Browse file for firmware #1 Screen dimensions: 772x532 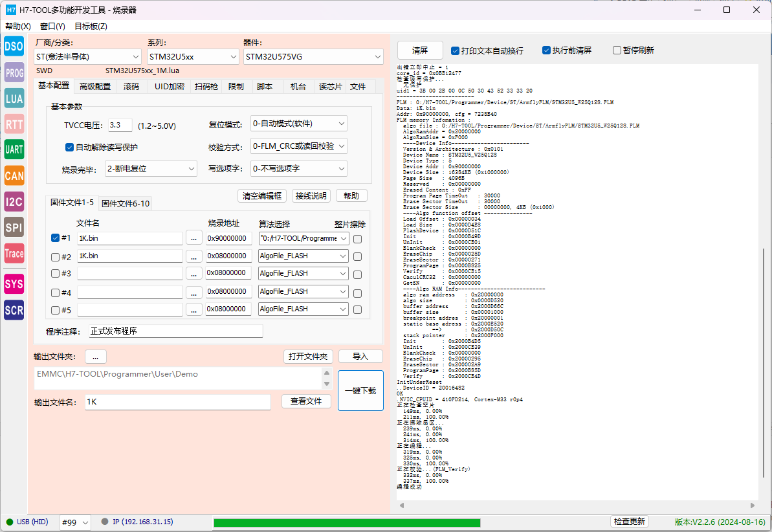pos(194,238)
